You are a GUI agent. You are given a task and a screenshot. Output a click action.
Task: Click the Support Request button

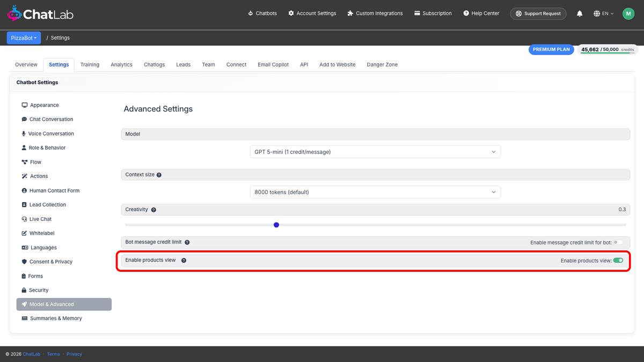(538, 13)
